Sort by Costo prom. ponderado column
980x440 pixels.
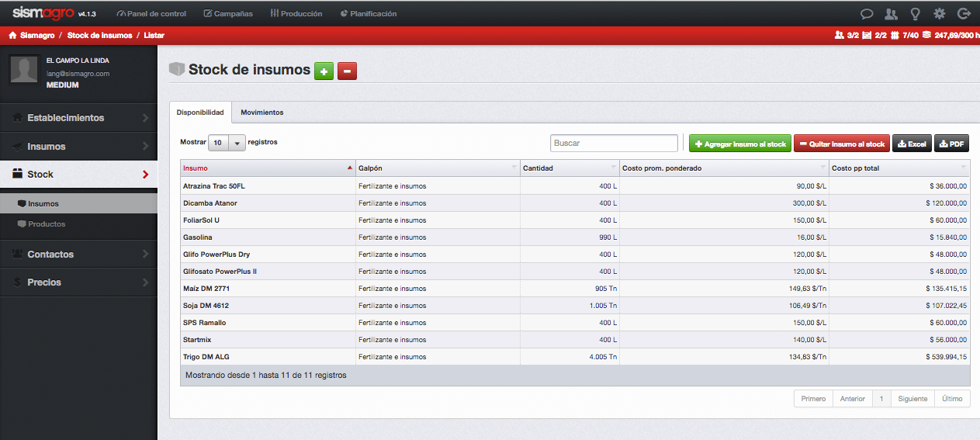click(x=724, y=168)
